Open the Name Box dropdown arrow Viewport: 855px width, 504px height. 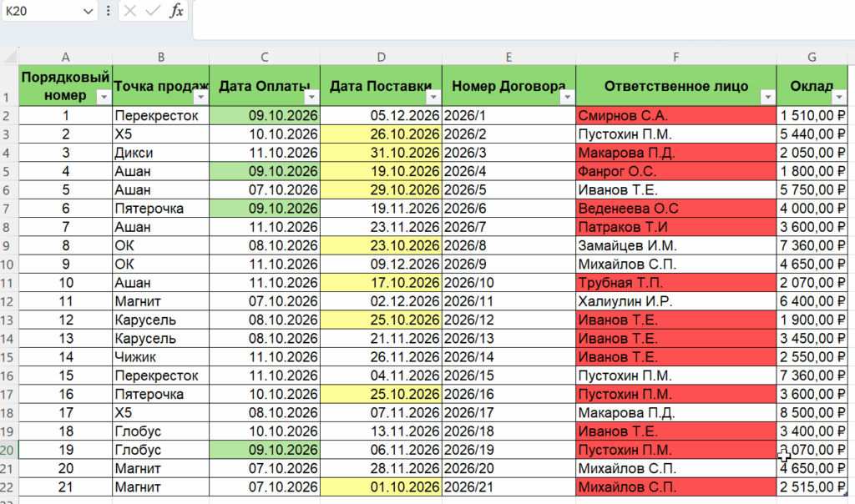tap(88, 12)
